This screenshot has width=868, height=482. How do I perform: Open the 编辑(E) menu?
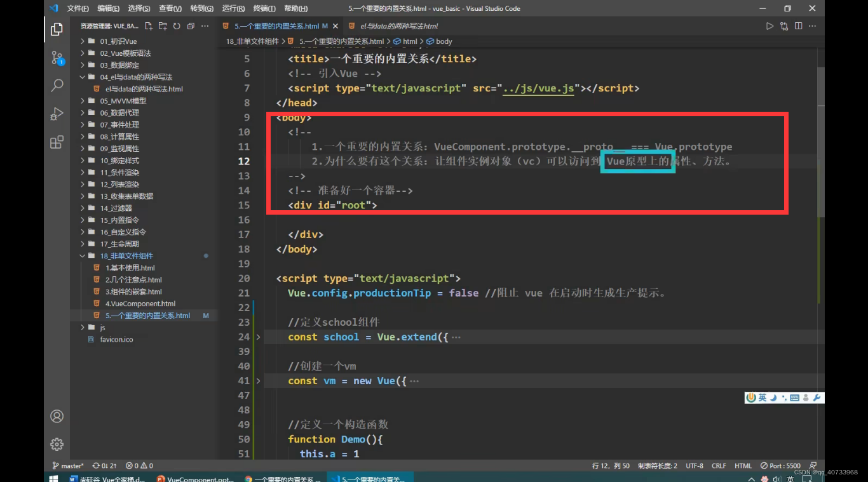click(x=109, y=8)
